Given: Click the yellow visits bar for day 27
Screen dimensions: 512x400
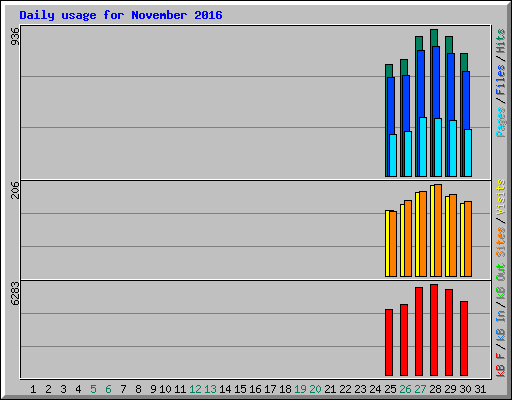Looking at the screenshot, I should (417, 234).
